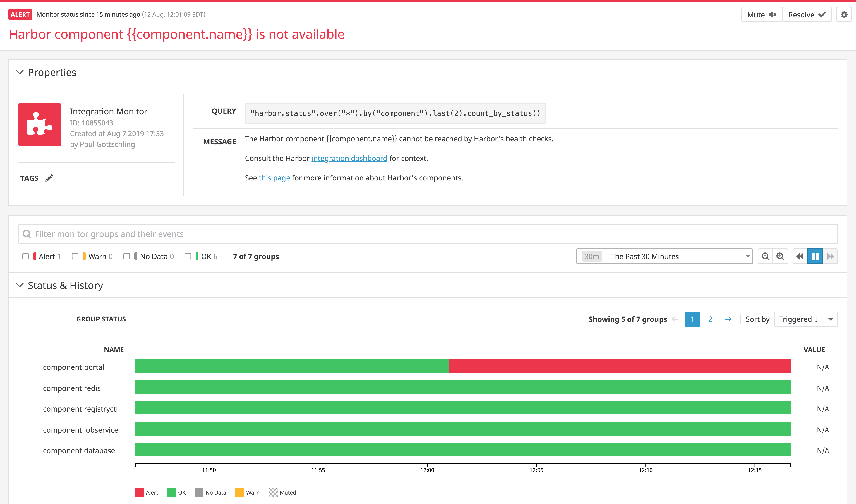Click the red Integration Monitor puzzle icon
This screenshot has width=856, height=504.
(40, 125)
